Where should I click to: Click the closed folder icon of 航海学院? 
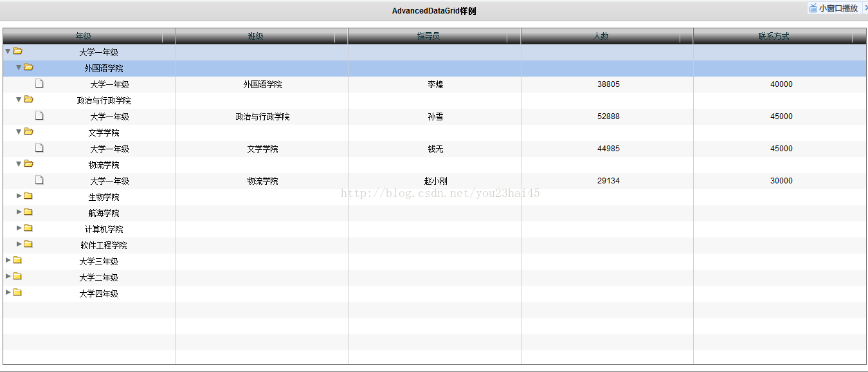coord(28,212)
